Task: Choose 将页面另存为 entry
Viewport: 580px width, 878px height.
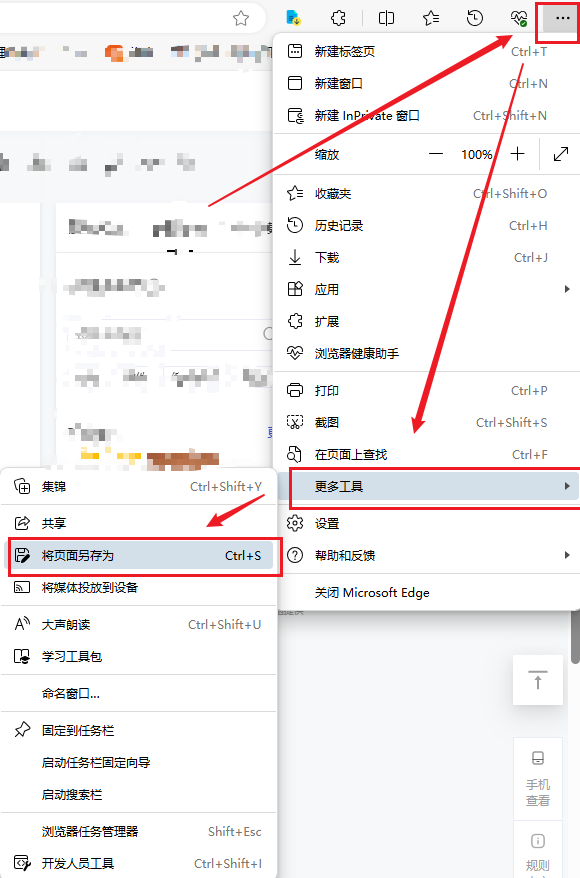Action: (x=138, y=555)
